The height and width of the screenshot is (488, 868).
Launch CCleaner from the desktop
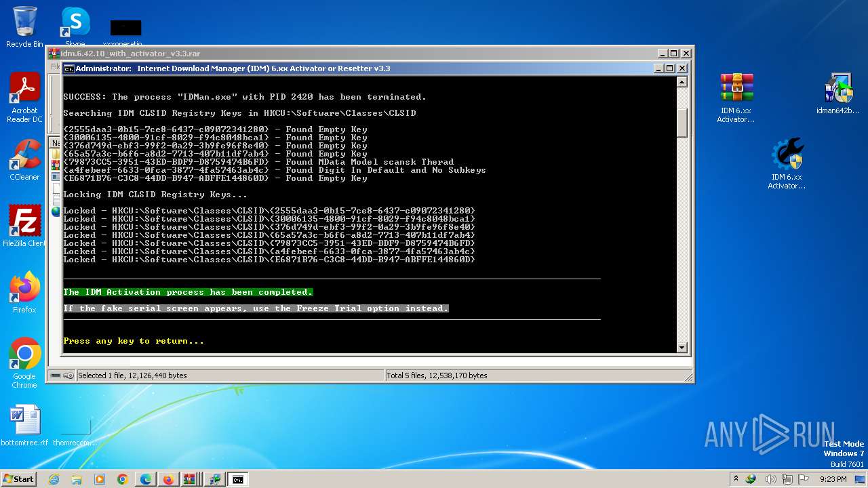(24, 160)
